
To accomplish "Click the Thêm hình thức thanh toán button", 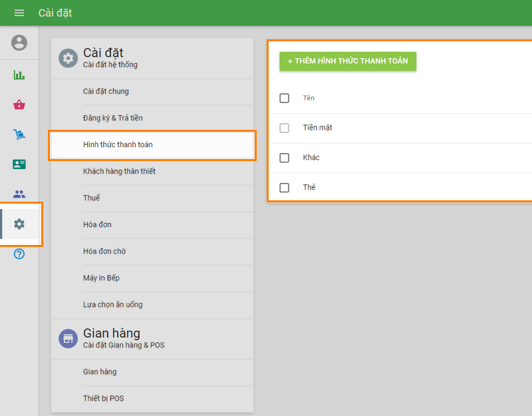I will pos(348,61).
